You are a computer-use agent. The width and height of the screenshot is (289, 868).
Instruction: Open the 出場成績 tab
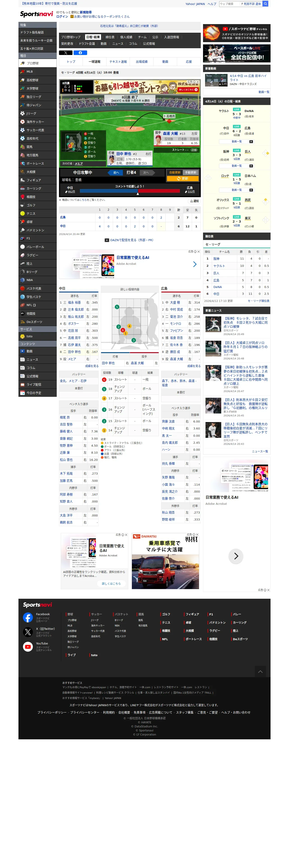(142, 62)
